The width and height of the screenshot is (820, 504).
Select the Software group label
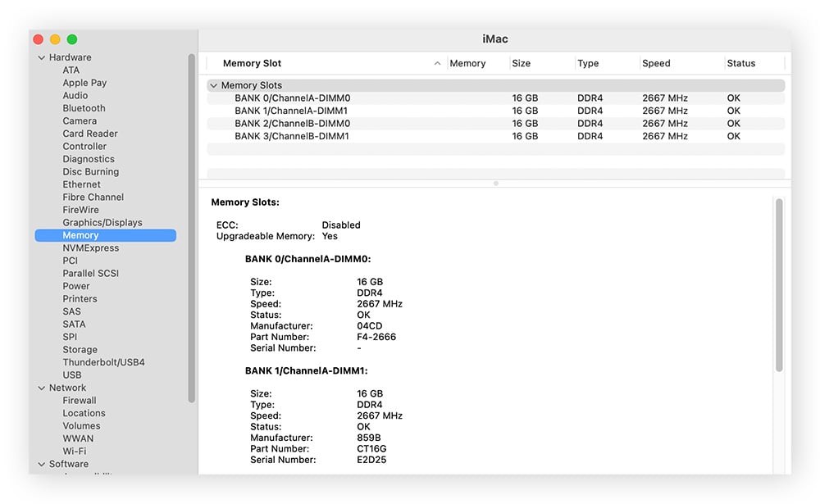(69, 465)
